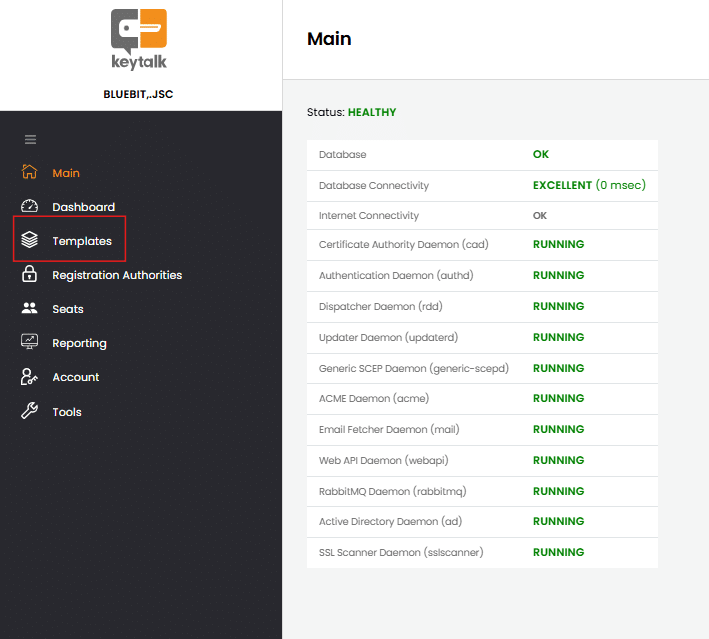Open the Account settings label

coord(76,377)
